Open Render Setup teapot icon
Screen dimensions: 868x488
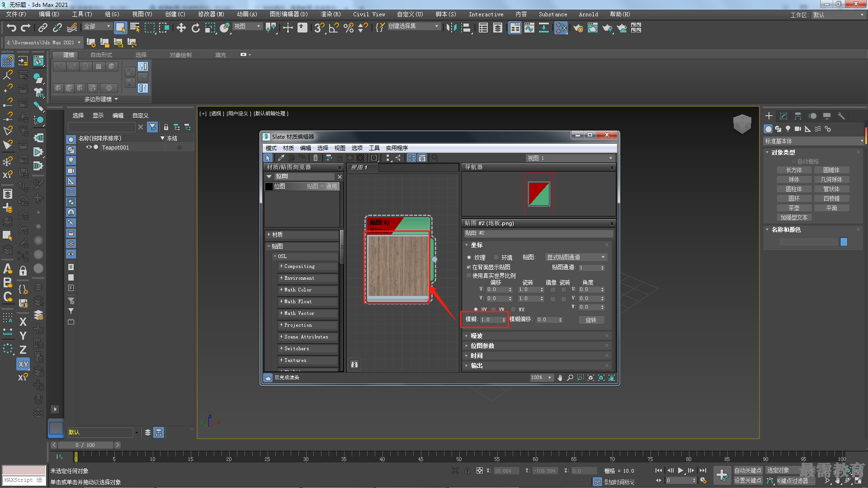point(578,28)
